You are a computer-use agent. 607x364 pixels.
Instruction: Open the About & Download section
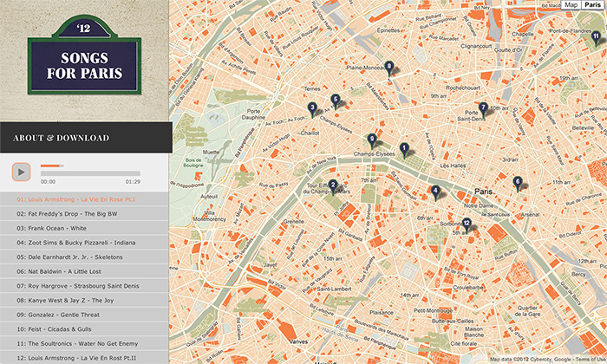(x=86, y=138)
